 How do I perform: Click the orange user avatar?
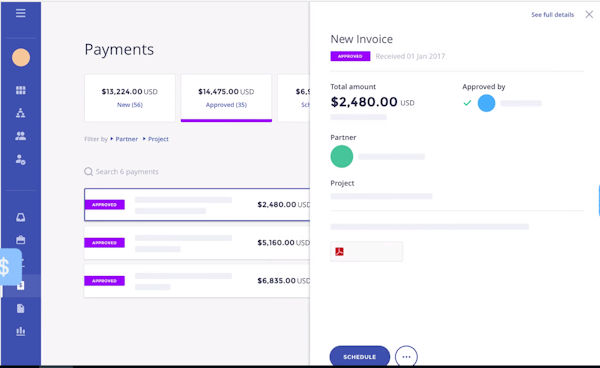point(21,57)
